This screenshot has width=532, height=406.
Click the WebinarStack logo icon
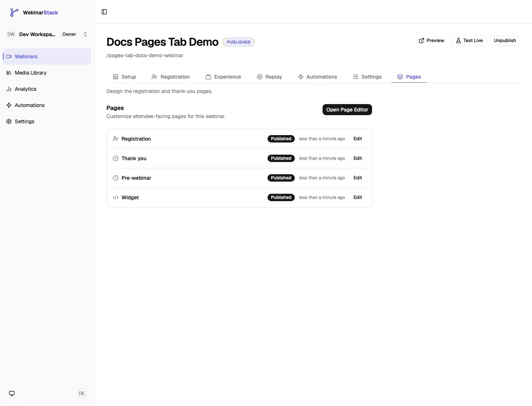point(14,13)
